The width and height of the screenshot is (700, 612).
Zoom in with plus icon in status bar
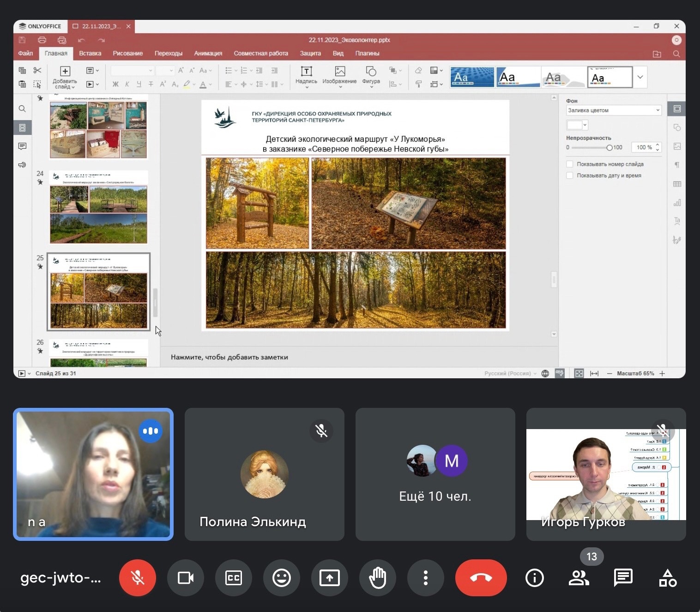(x=662, y=373)
